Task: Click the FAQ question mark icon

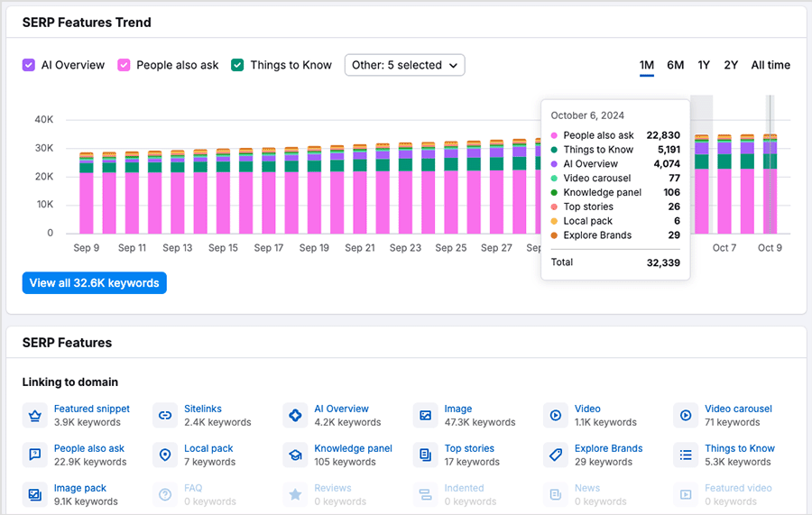Action: point(165,495)
